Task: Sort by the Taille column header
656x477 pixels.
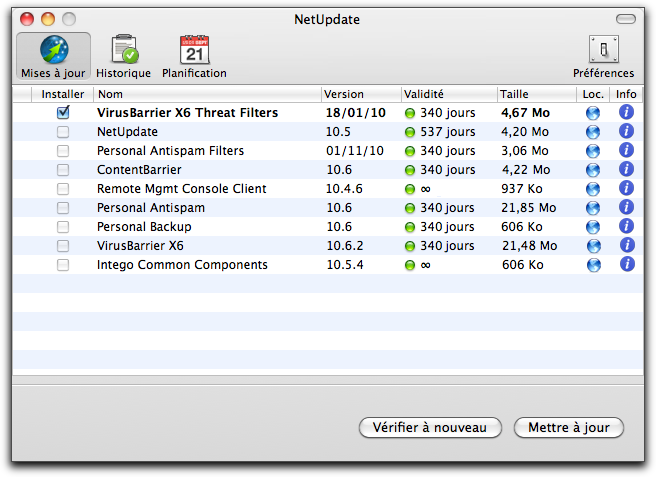Action: [537, 94]
